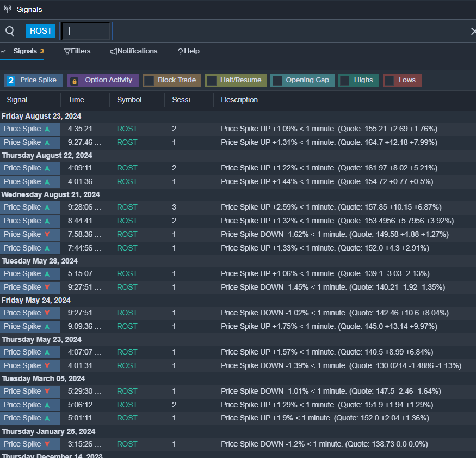Viewport: 476px width, 458px height.
Task: Click the magnifier search icon
Action: point(10,31)
